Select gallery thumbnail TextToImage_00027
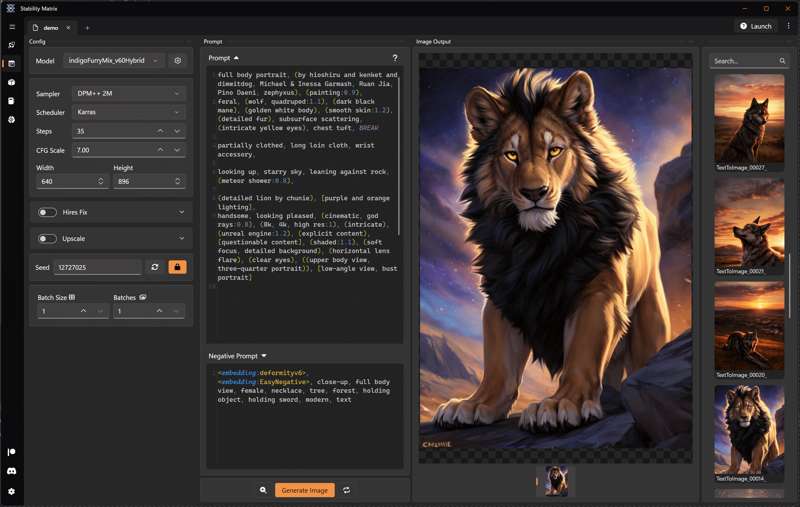This screenshot has width=800, height=507. tap(749, 123)
